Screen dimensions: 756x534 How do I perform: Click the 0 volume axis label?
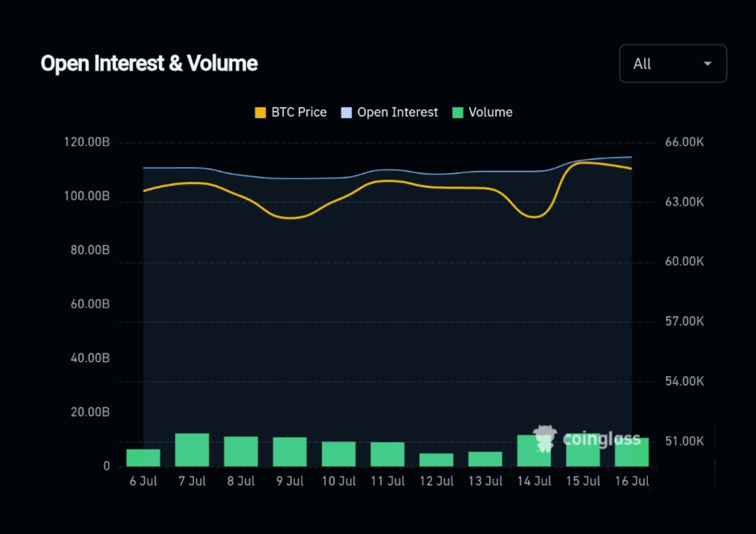coord(107,466)
